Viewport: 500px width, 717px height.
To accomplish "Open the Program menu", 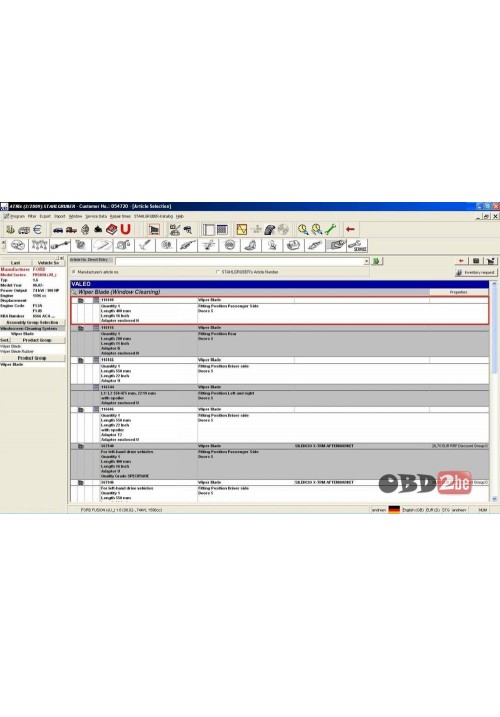I will [17, 216].
